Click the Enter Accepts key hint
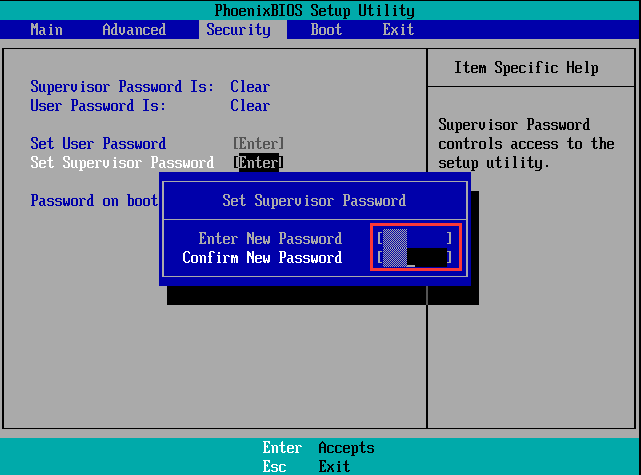The image size is (641, 475). [x=318, y=448]
